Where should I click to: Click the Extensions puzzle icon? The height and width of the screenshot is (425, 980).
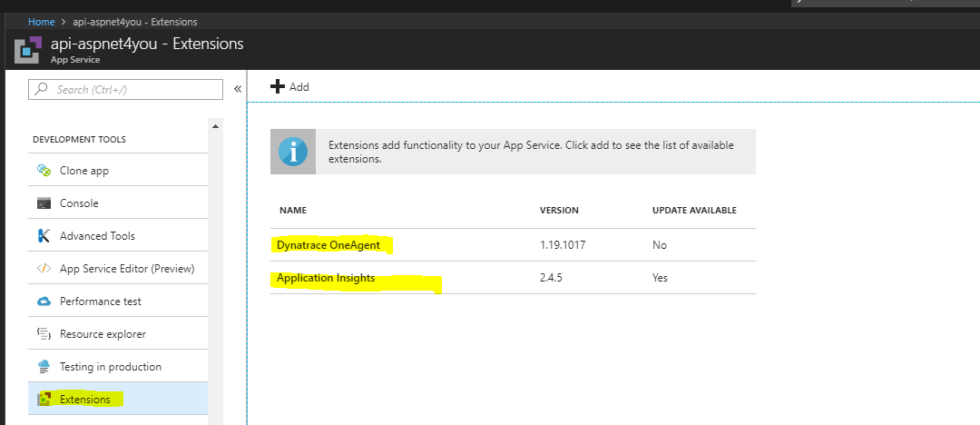coord(44,399)
